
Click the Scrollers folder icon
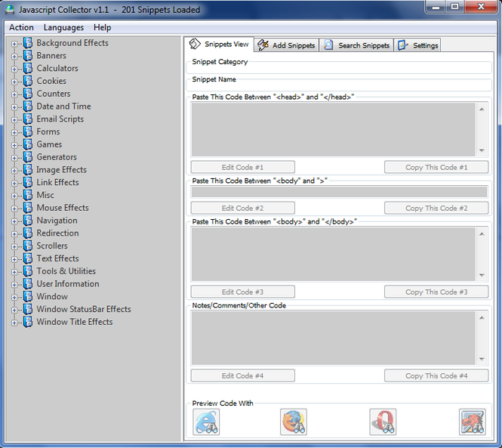tap(28, 246)
